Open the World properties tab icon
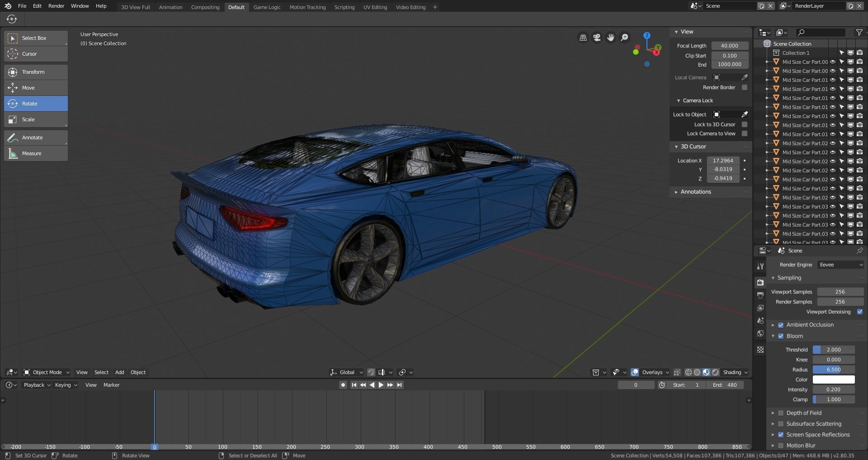868x460 pixels. (x=760, y=333)
